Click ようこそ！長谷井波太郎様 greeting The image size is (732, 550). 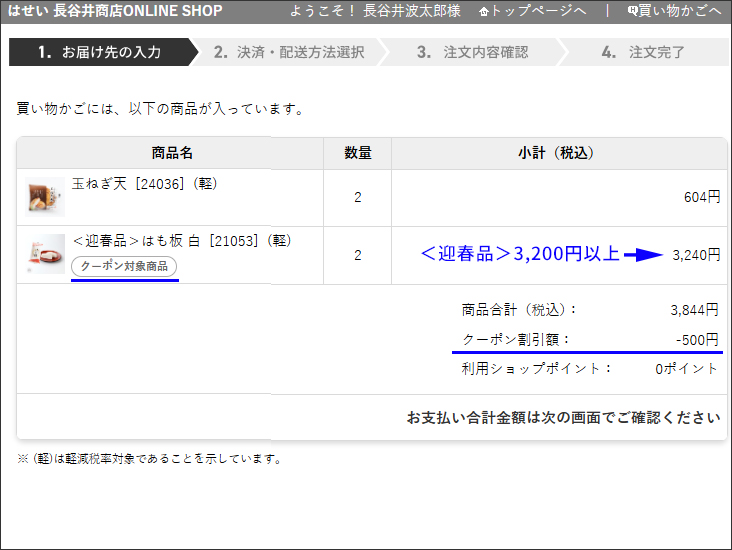375,11
